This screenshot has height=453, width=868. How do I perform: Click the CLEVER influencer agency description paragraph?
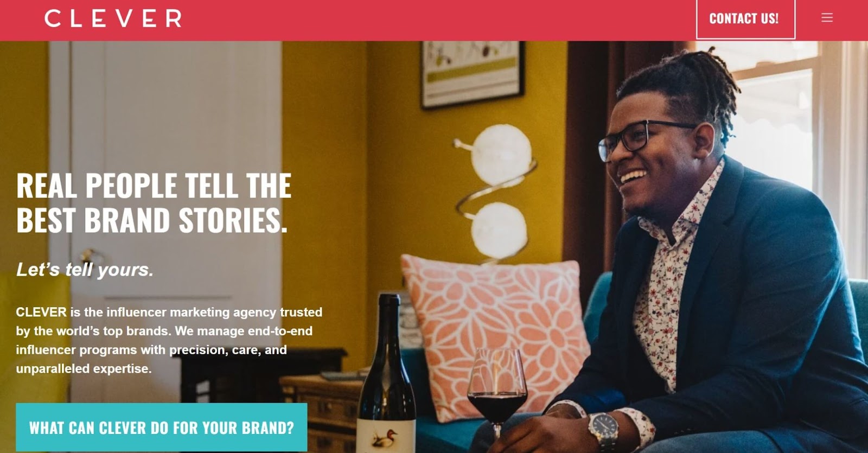point(169,340)
